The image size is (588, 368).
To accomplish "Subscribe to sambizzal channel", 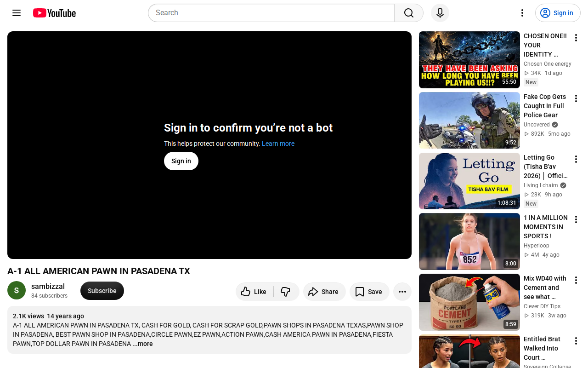I will (102, 291).
